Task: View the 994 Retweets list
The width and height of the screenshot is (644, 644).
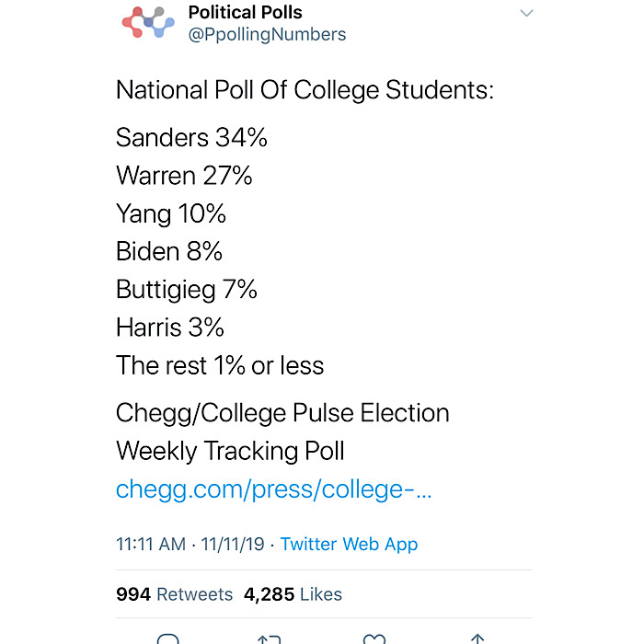Action: click(x=174, y=594)
